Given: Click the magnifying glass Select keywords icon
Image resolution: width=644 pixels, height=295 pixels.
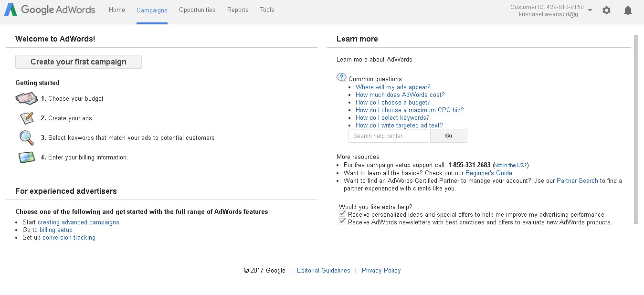Looking at the screenshot, I should 26,137.
